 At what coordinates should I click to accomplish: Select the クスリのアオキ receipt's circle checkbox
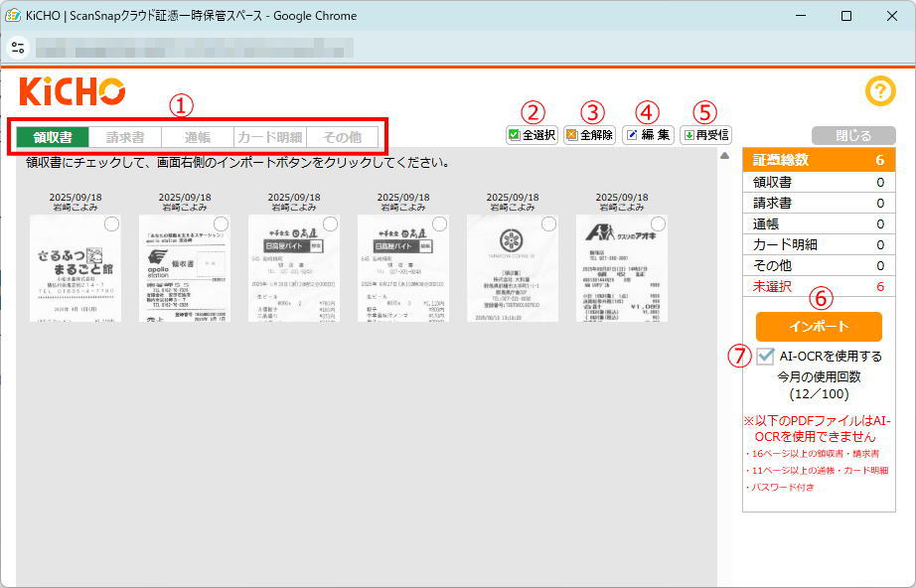coord(659,223)
